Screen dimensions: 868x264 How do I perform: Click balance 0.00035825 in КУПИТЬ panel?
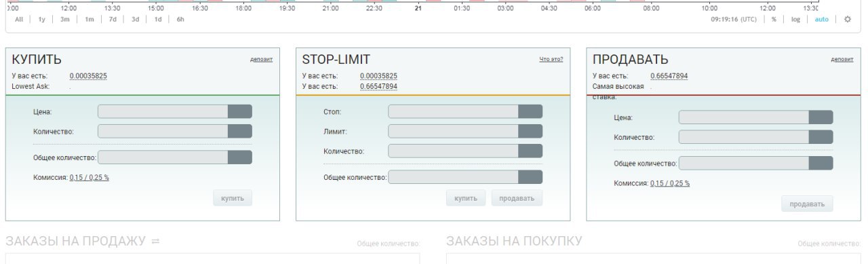coord(88,76)
